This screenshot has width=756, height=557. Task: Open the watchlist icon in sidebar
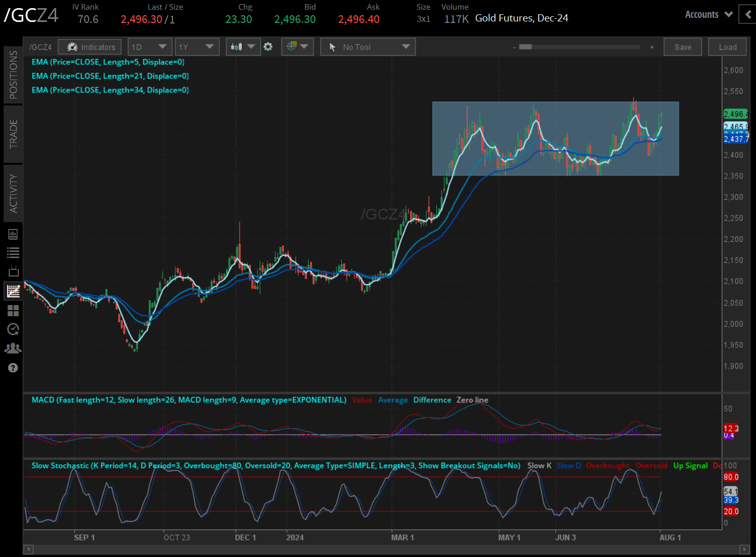13,252
